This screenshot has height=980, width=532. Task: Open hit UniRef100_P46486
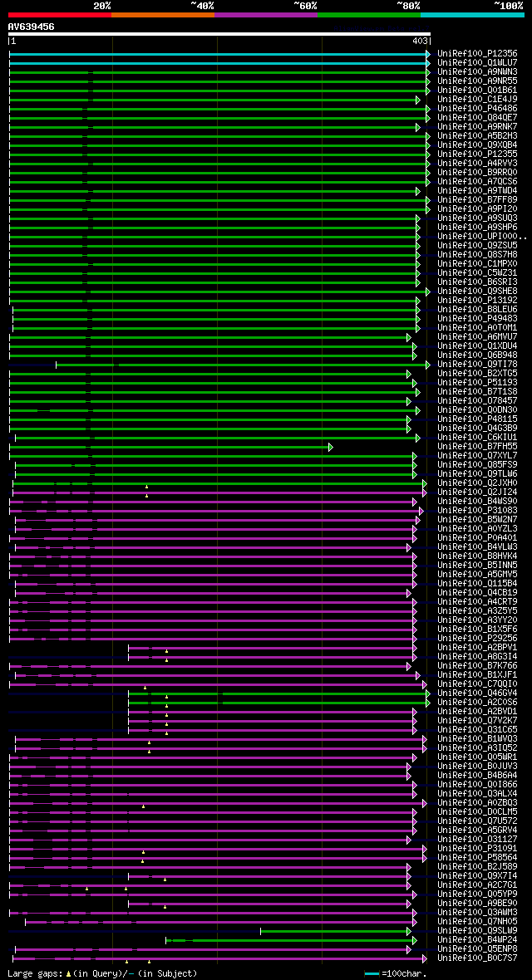coord(477,109)
